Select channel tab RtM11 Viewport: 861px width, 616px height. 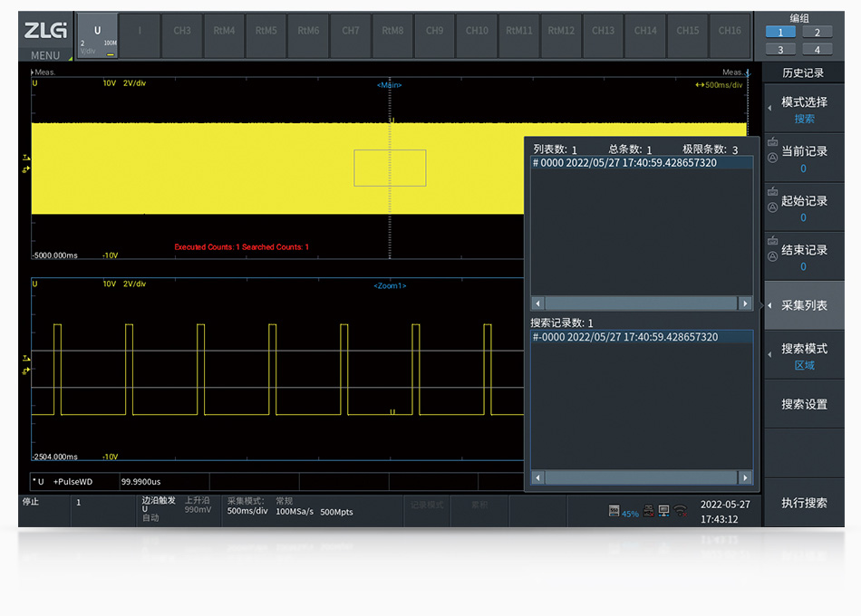519,35
